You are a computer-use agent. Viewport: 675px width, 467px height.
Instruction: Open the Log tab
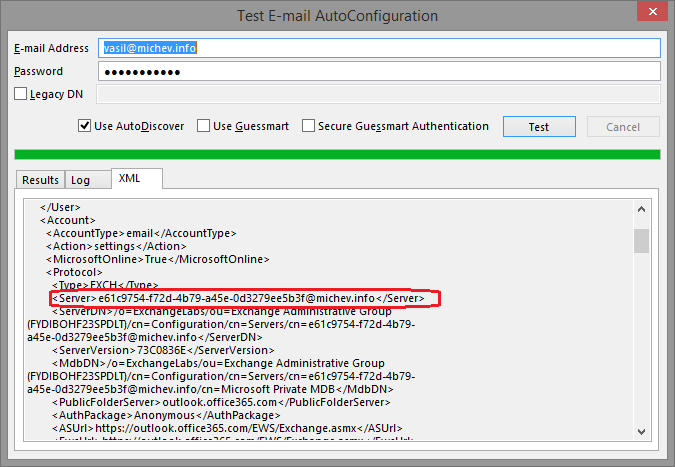(80, 180)
